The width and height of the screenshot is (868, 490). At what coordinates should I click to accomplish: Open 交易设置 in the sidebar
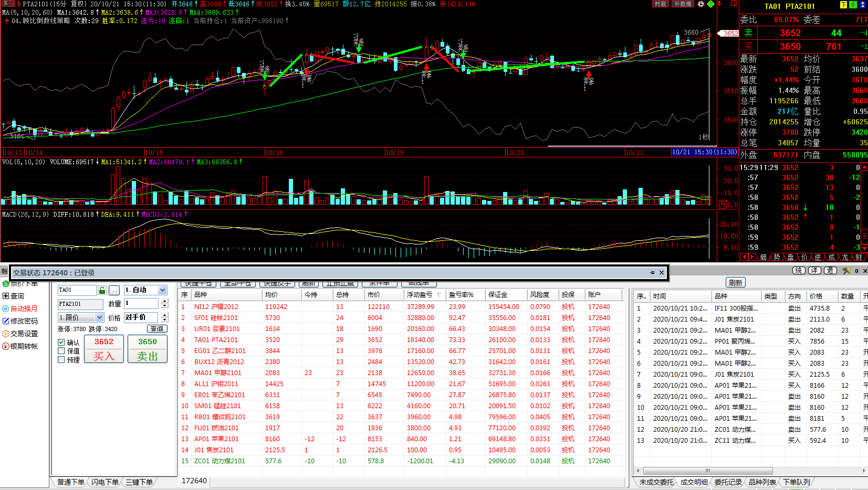point(20,334)
